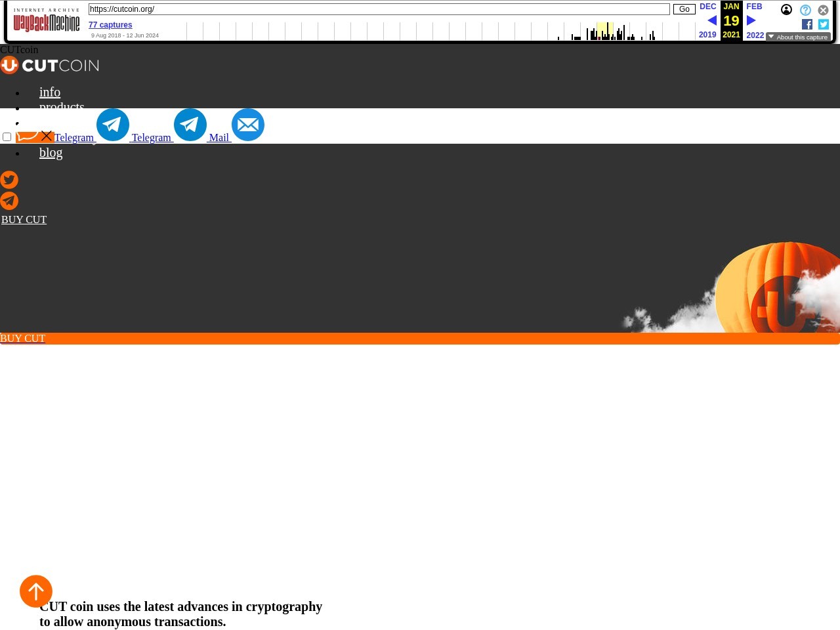Screen dimensions: 840x630
Task: Share capture on Facebook
Action: pyautogui.click(x=807, y=24)
